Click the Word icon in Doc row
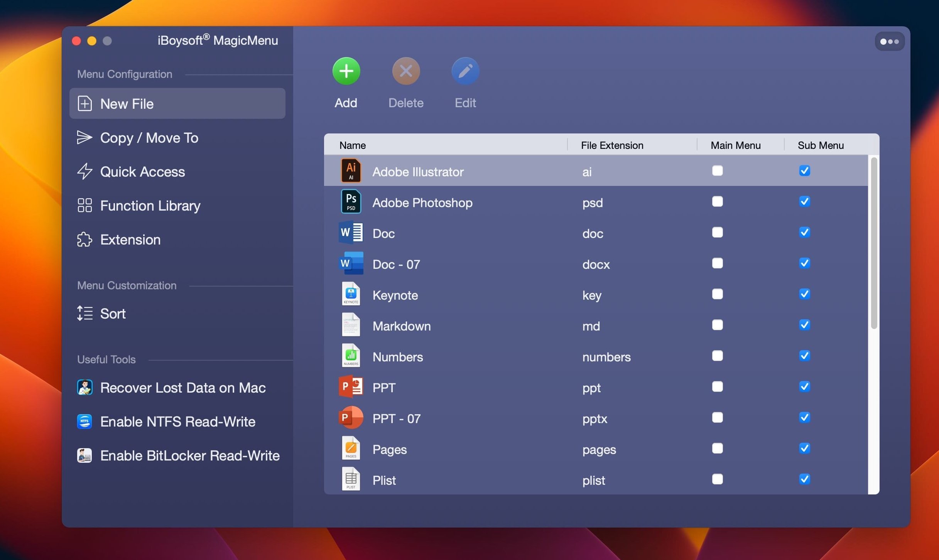This screenshot has width=939, height=560. 351,232
